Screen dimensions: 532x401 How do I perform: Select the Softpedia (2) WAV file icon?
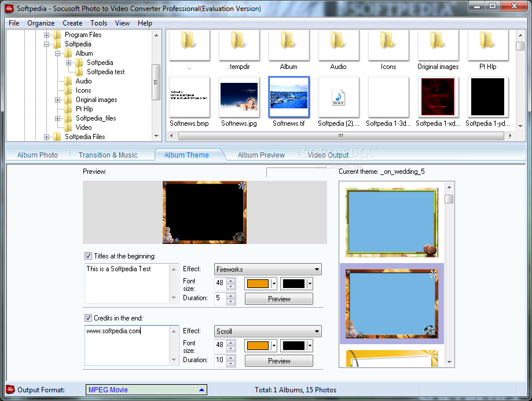tap(339, 97)
